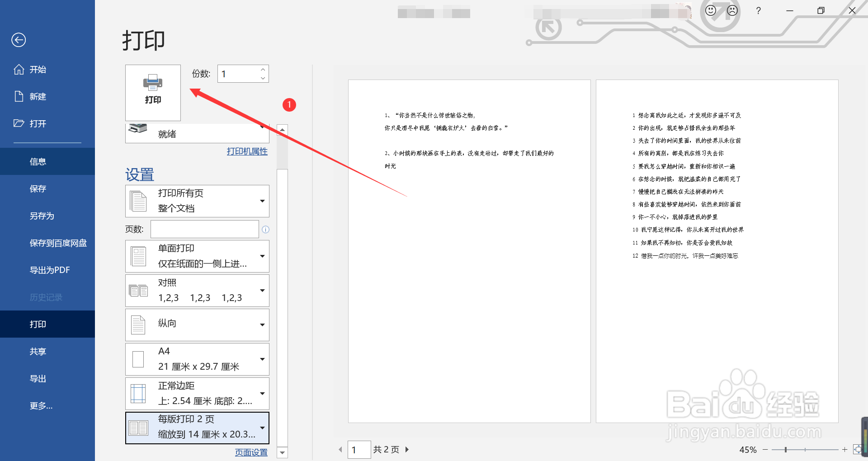This screenshot has height=461, width=868.
Task: Click the smiley feedback icon
Action: pyautogui.click(x=711, y=10)
